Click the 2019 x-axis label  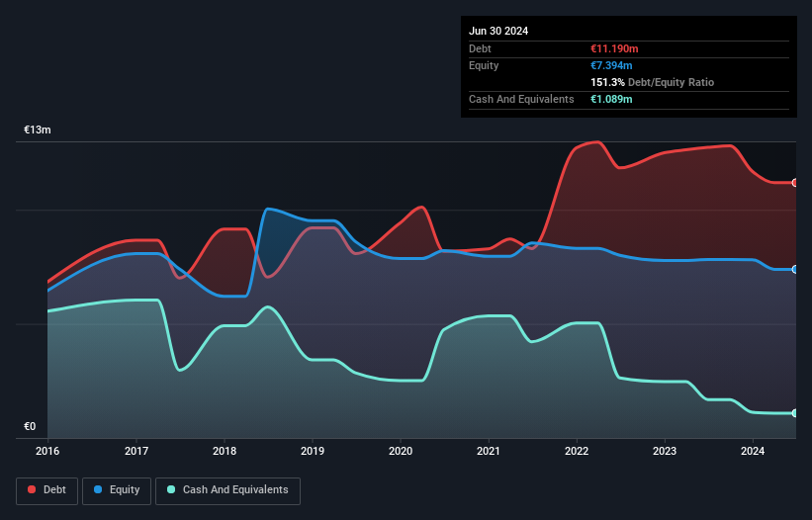pyautogui.click(x=313, y=451)
